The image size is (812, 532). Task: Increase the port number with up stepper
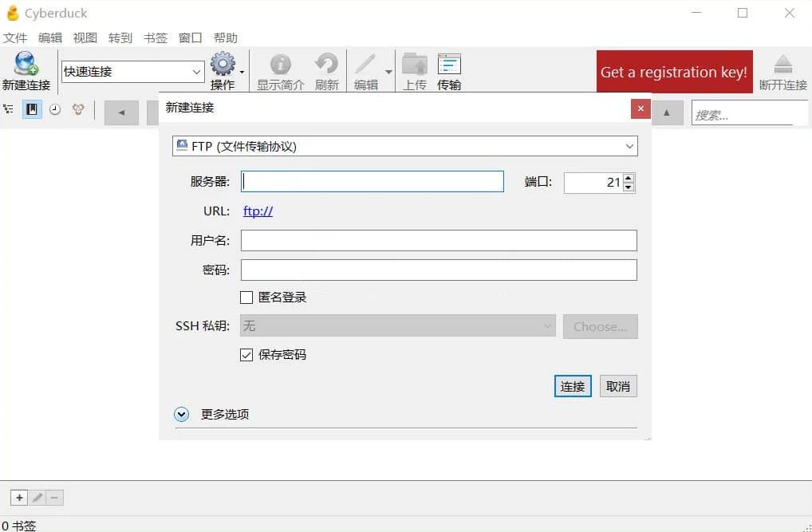[x=629, y=178]
